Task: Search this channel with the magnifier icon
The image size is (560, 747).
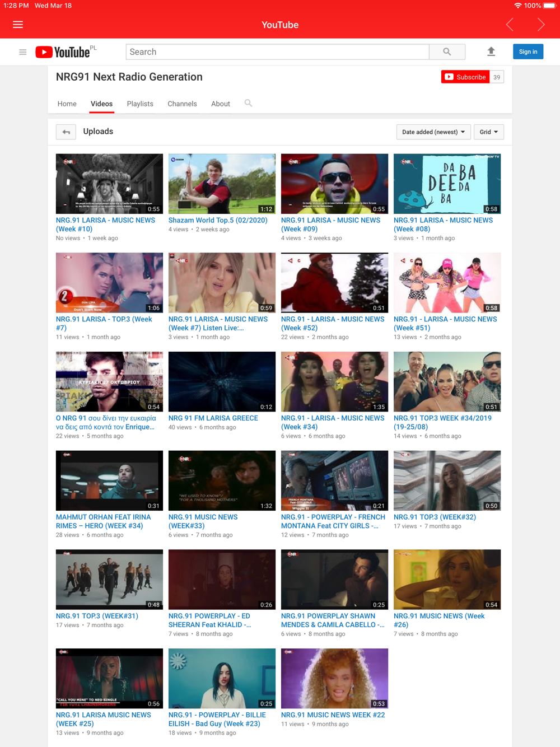Action: click(248, 103)
